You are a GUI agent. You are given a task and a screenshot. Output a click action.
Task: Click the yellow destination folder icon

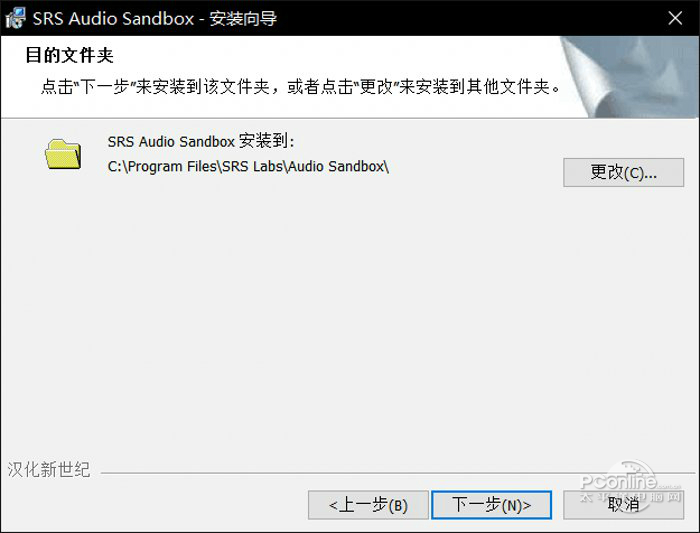(63, 154)
